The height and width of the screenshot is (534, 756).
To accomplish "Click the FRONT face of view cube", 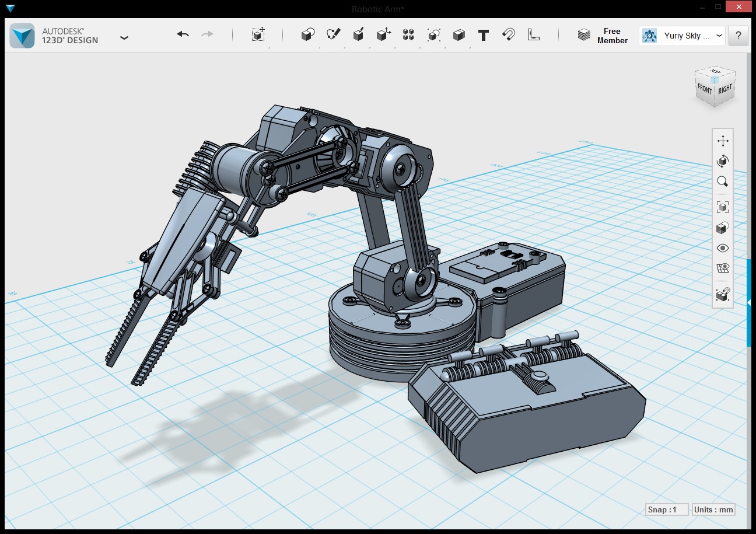I will tap(705, 89).
